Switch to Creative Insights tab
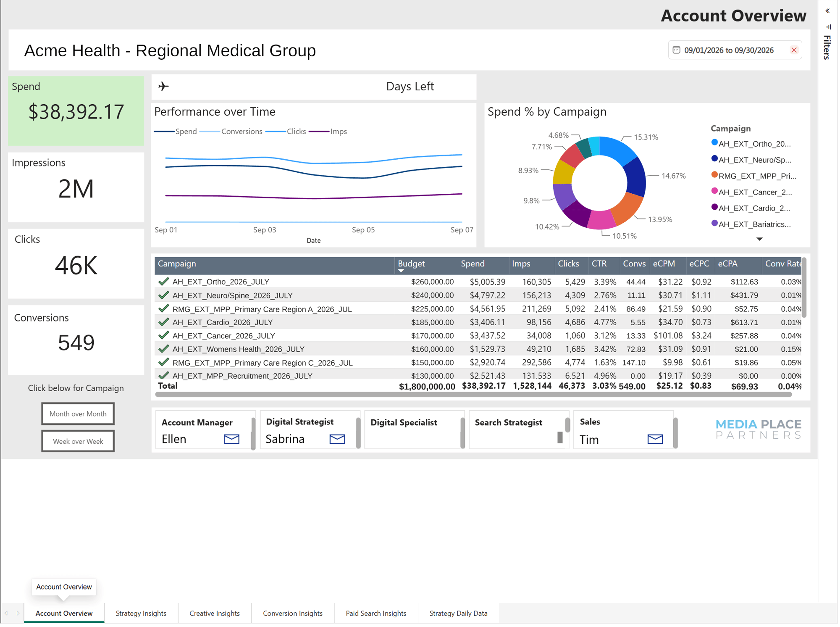The image size is (840, 627). click(215, 613)
